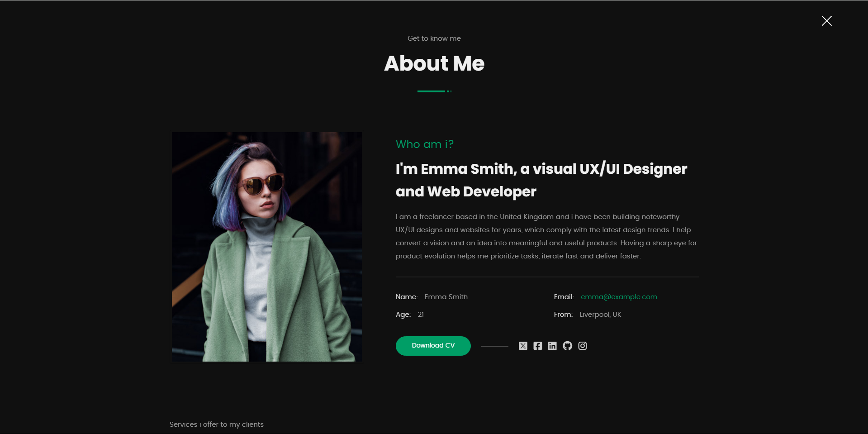Screen dimensions: 868x434
Task: Select the name 'Emma Smith' in details
Action: 446,296
